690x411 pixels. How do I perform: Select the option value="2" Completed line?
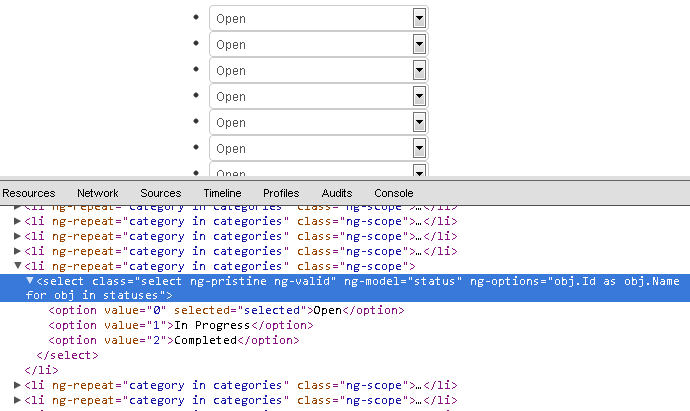pyautogui.click(x=174, y=340)
